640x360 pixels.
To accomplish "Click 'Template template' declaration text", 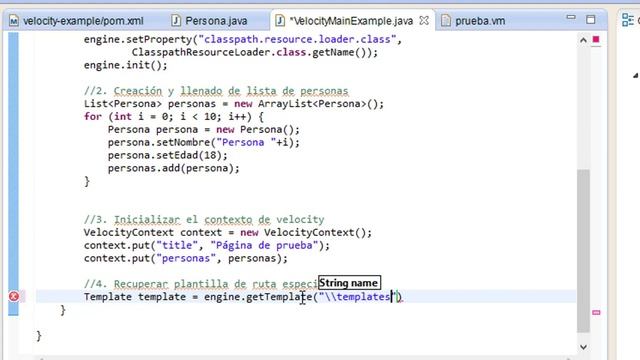I will (135, 297).
